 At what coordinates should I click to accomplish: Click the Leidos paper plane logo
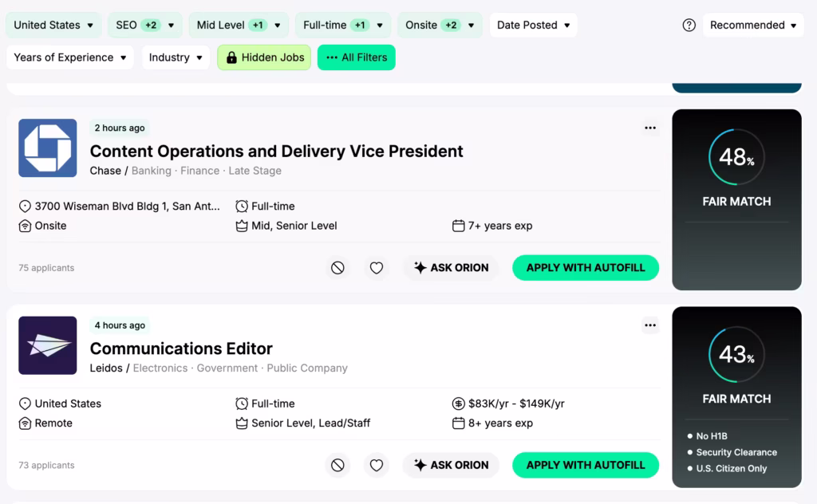pos(48,345)
